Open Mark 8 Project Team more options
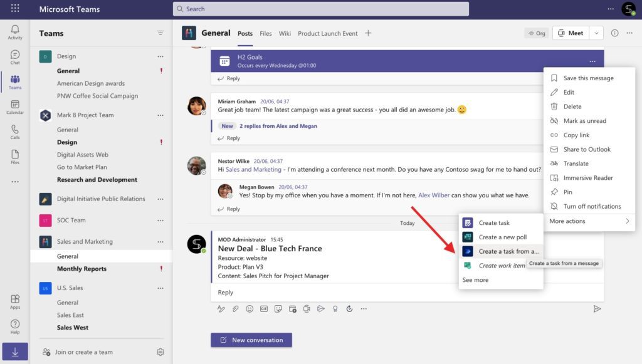This screenshot has width=642, height=364. pos(160,115)
